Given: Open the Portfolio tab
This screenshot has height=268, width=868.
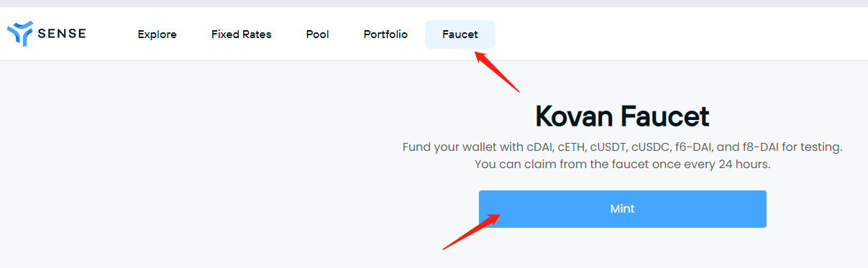Looking at the screenshot, I should pos(385,34).
